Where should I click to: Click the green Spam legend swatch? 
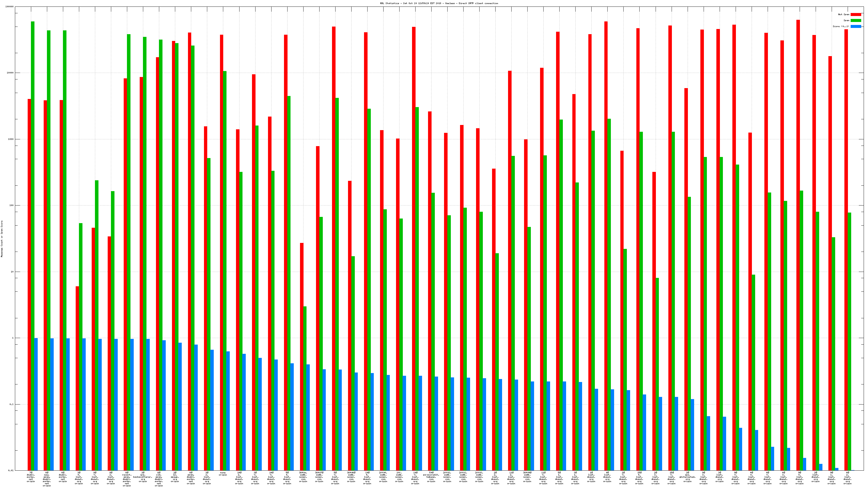coord(856,21)
